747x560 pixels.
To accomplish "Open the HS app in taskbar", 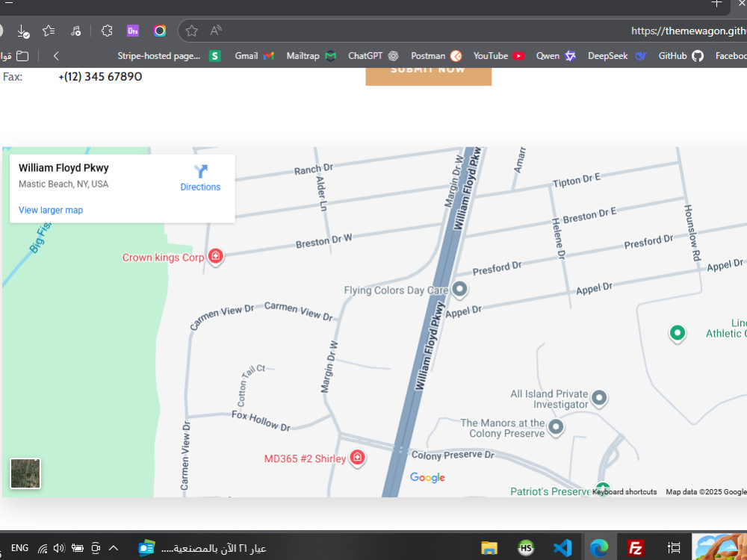I will pyautogui.click(x=525, y=548).
